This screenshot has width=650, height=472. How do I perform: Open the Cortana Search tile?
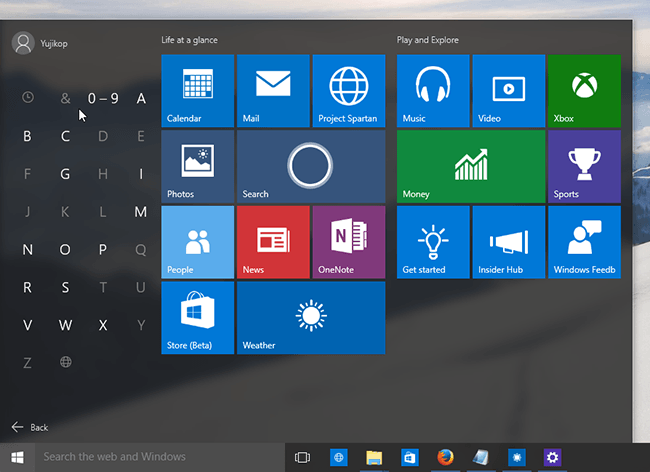311,167
